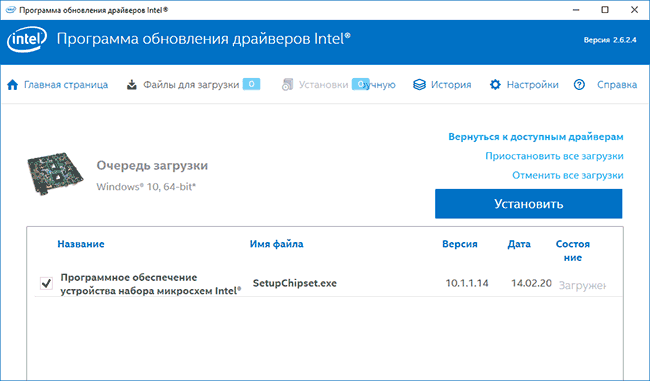Click the small Intel icon in title bar
Viewport: 650px width, 381px height.
tap(11, 10)
